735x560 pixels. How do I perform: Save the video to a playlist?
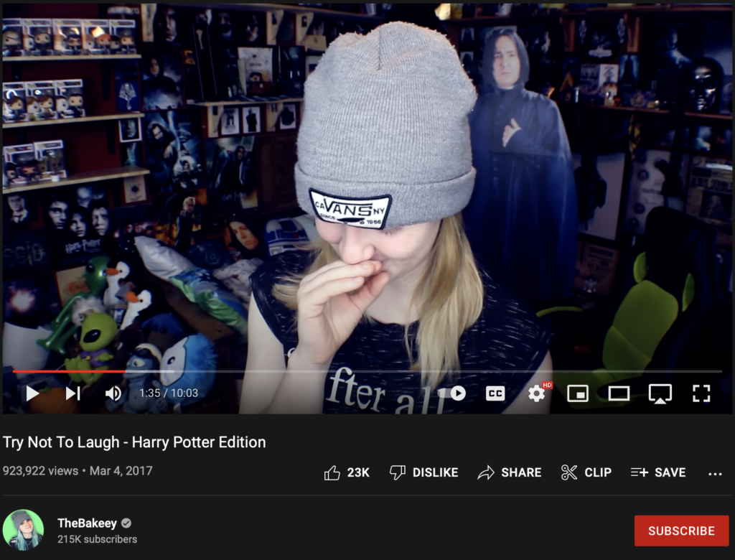point(658,472)
